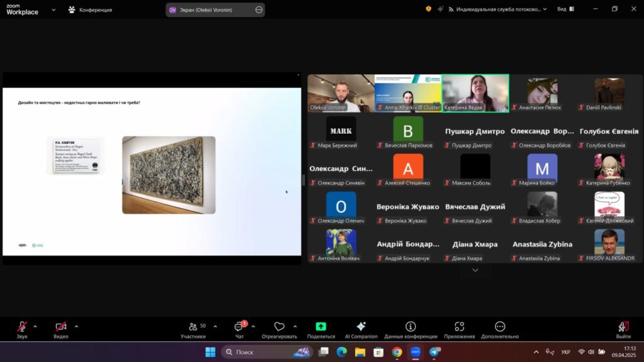Open Task View on the taskbar
Image resolution: width=644 pixels, height=362 pixels.
324,352
